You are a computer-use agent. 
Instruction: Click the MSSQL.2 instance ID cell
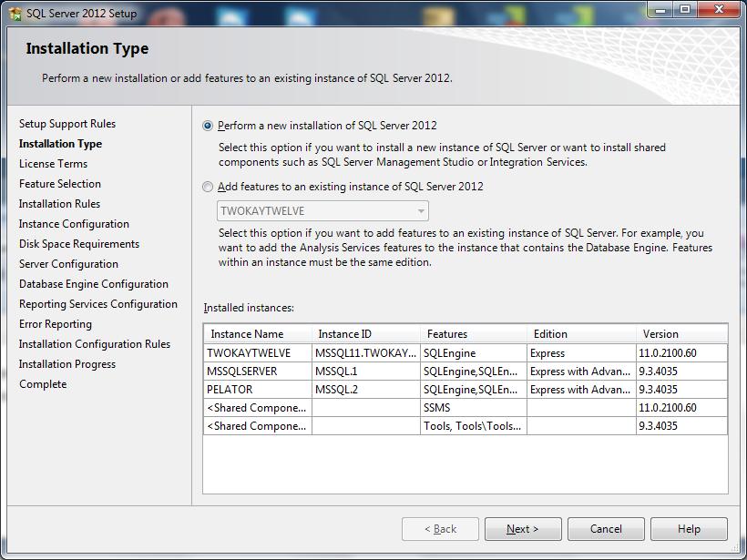pyautogui.click(x=366, y=389)
